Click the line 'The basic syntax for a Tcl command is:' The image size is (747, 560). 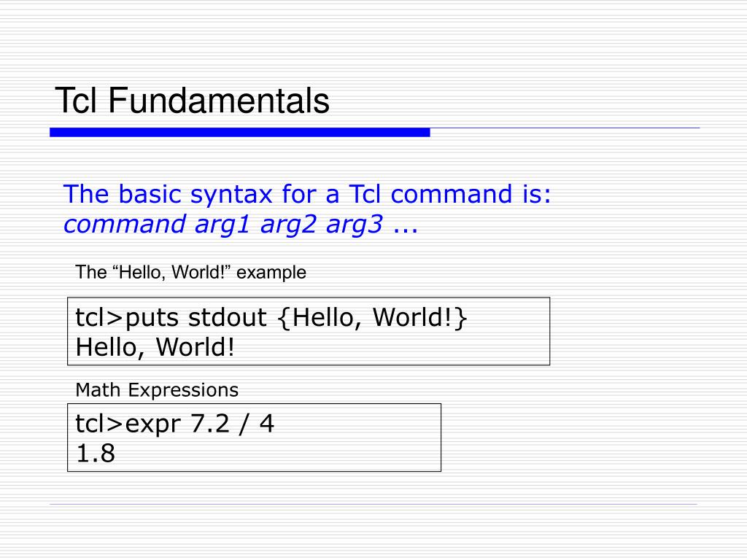(x=307, y=194)
